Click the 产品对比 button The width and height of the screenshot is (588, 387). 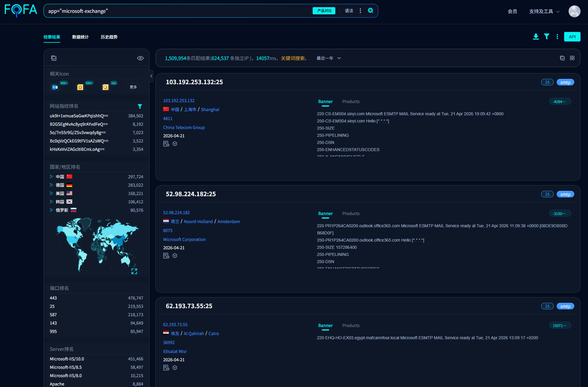coord(324,11)
